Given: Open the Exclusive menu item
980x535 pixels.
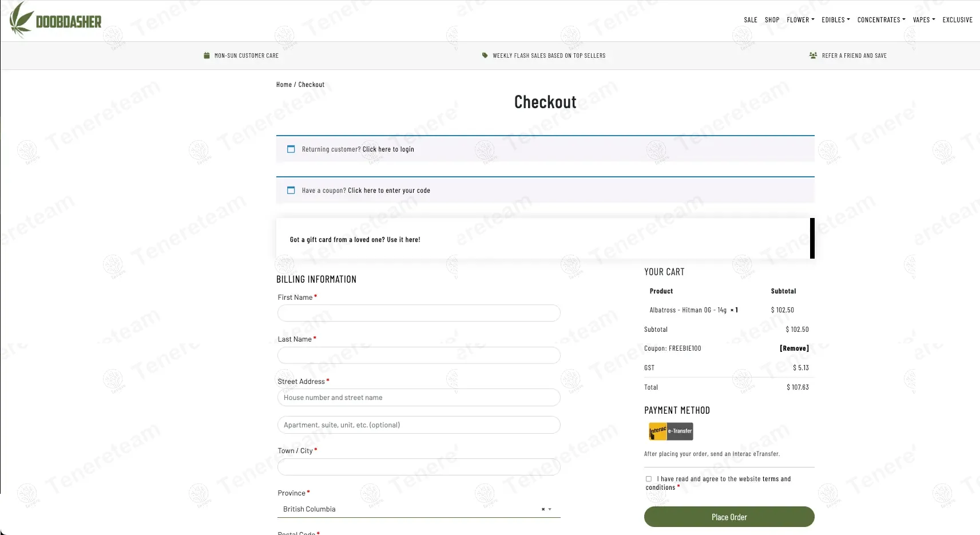Looking at the screenshot, I should coord(957,19).
